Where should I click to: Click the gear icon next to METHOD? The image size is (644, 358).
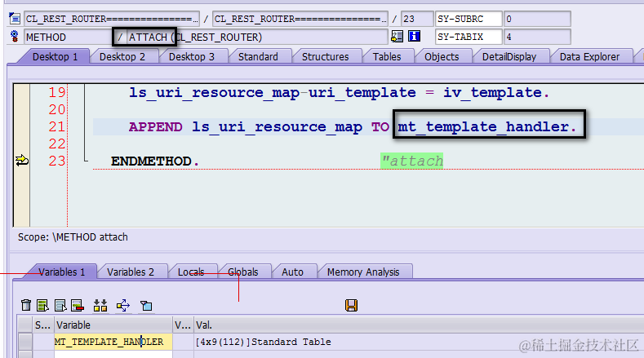click(x=15, y=37)
